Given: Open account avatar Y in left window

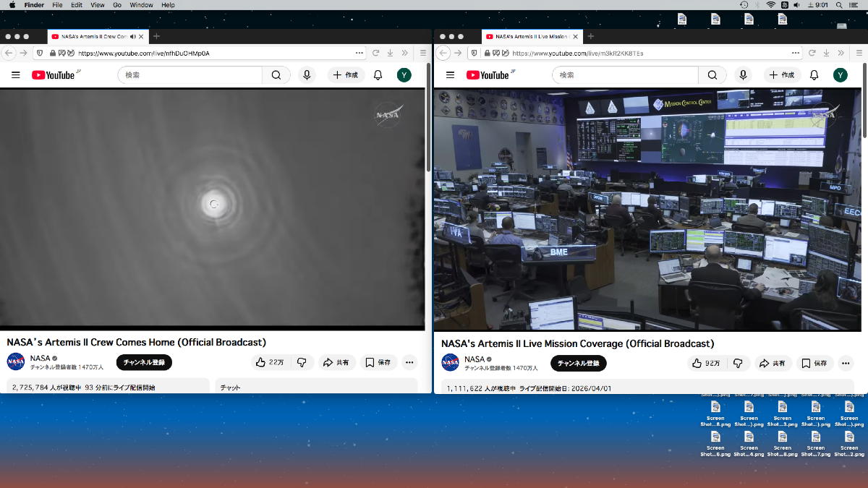Looking at the screenshot, I should tap(404, 75).
